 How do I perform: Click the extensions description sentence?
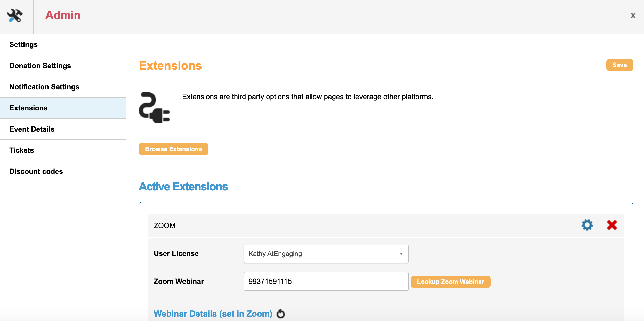[x=308, y=97]
